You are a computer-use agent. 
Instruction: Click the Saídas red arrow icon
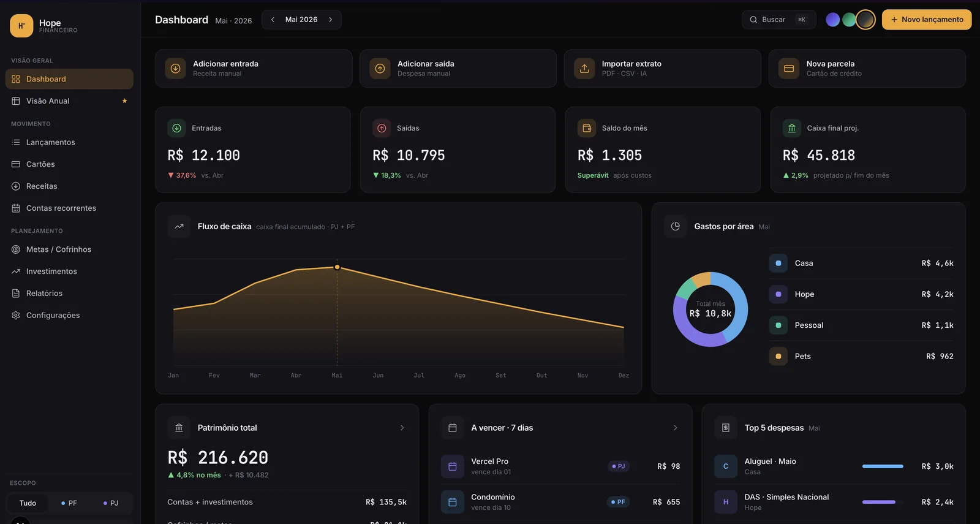pos(382,128)
